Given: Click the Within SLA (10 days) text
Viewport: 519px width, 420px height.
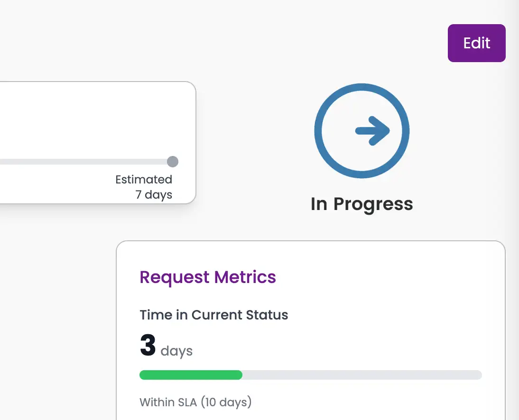Looking at the screenshot, I should [x=195, y=402].
